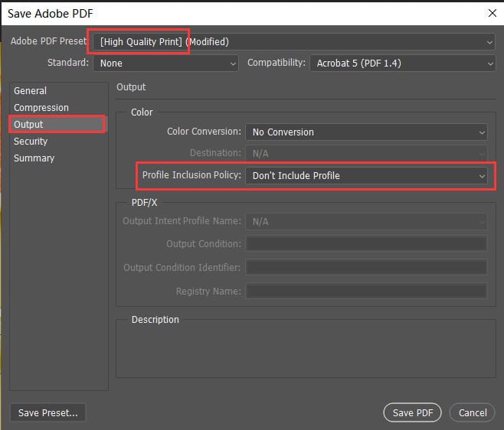Click the chevron arrow of Standard dropdown
This screenshot has width=504, height=430.
(x=233, y=64)
